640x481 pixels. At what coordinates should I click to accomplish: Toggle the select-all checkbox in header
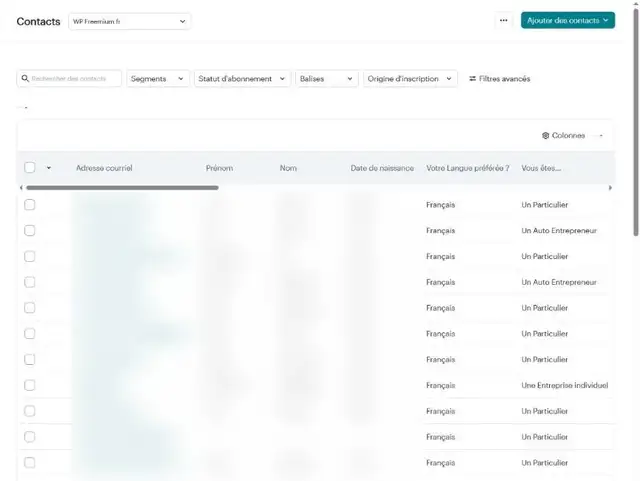(x=30, y=167)
